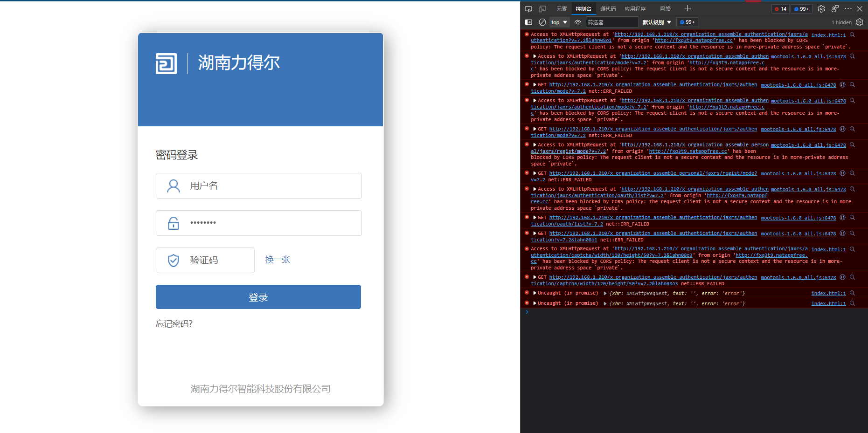Create a live expression with eye icon
The height and width of the screenshot is (433, 868).
[x=578, y=22]
